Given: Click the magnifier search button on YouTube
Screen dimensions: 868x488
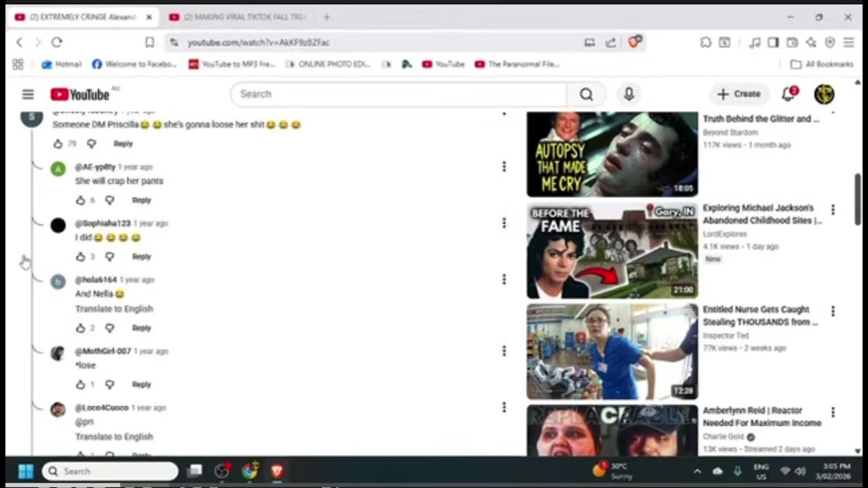Looking at the screenshot, I should (586, 94).
